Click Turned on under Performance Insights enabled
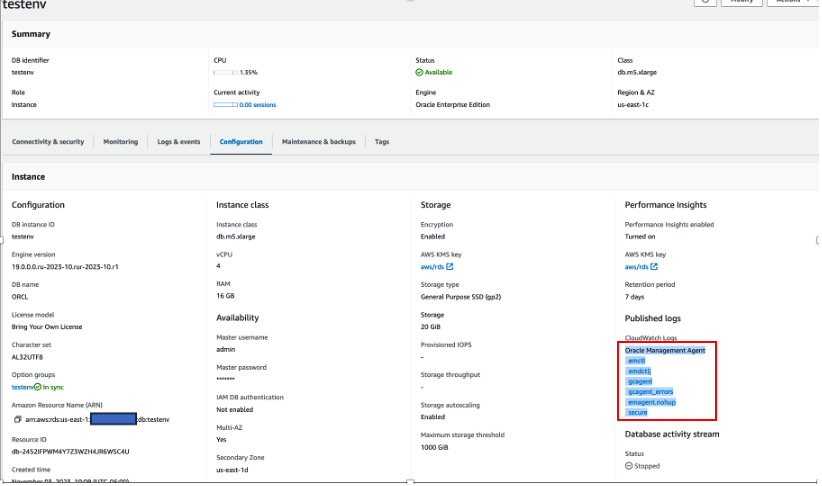This screenshot has width=822, height=486. (640, 236)
